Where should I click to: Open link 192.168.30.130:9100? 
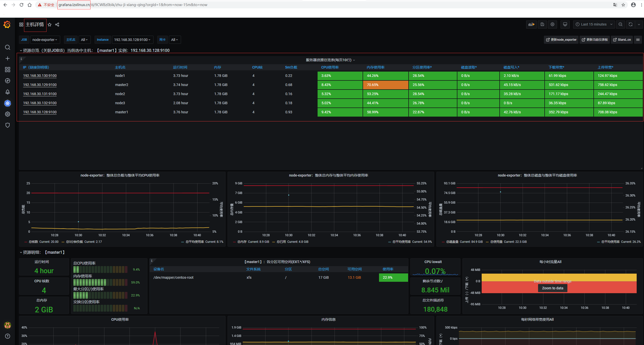[x=40, y=76]
